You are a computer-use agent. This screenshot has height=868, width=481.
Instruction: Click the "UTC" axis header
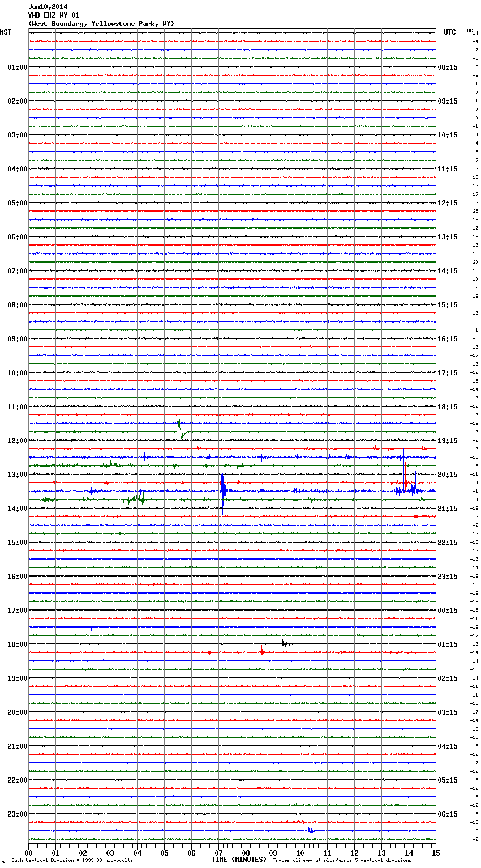tap(450, 33)
